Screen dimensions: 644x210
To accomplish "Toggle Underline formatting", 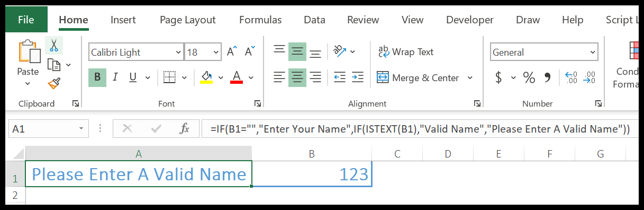I will coord(132,77).
